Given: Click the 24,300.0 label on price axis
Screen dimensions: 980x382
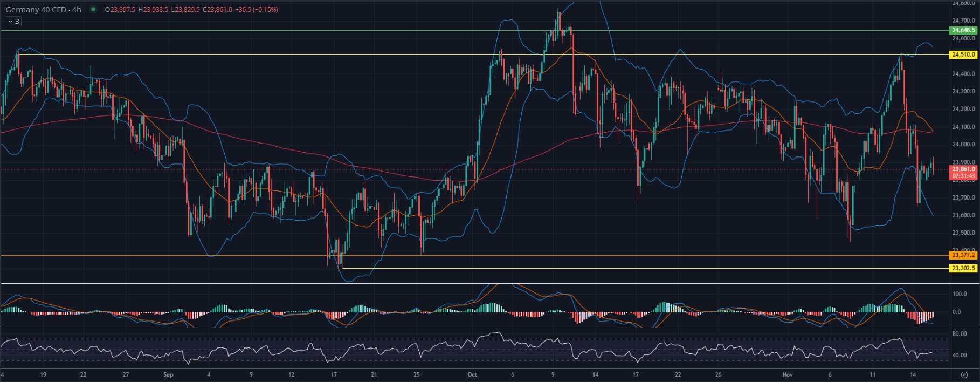Looking at the screenshot, I should (963, 91).
